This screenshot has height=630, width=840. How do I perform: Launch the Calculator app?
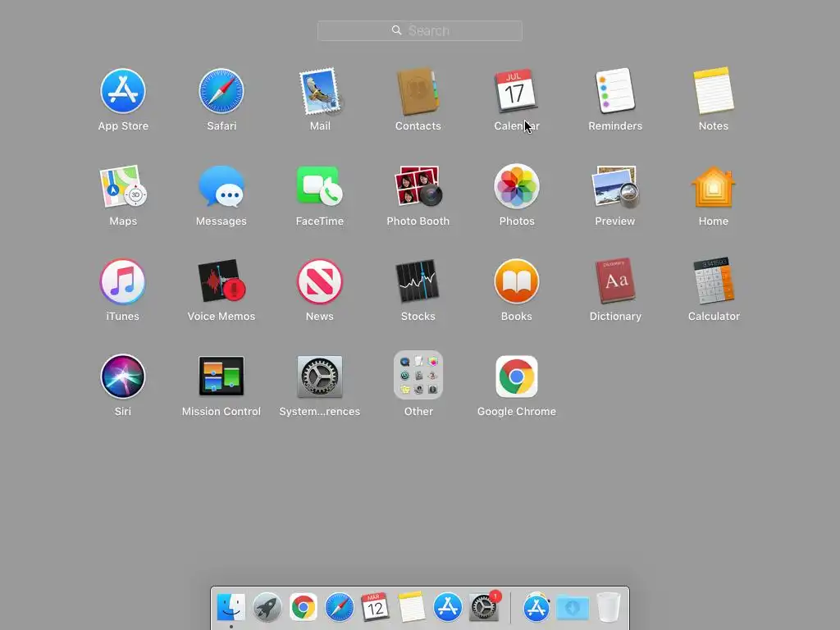(714, 282)
